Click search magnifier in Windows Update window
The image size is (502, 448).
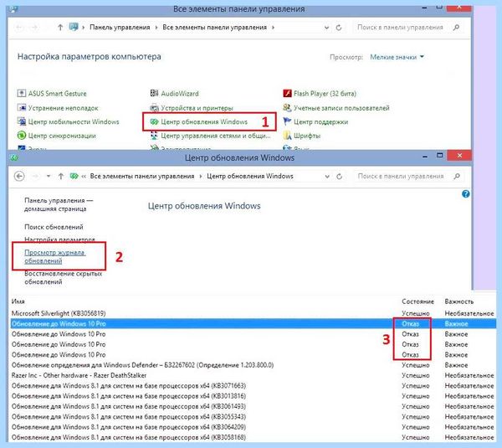pyautogui.click(x=457, y=176)
